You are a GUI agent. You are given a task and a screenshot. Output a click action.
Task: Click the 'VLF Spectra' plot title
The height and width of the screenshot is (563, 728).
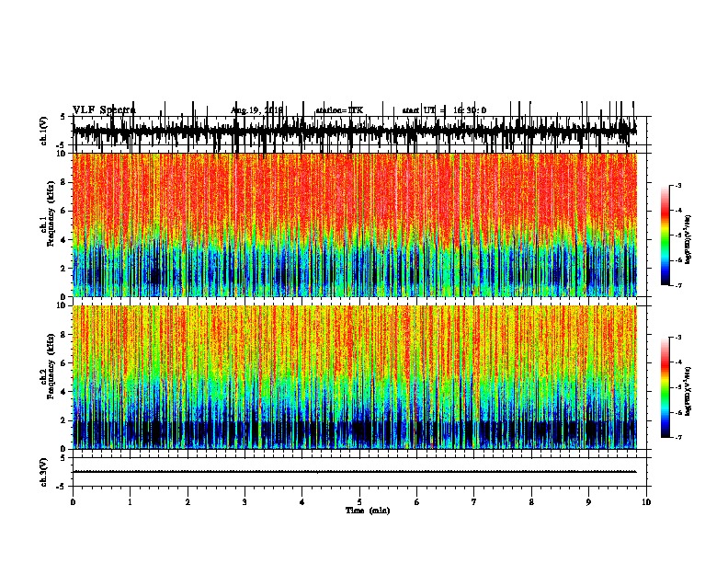tap(104, 110)
